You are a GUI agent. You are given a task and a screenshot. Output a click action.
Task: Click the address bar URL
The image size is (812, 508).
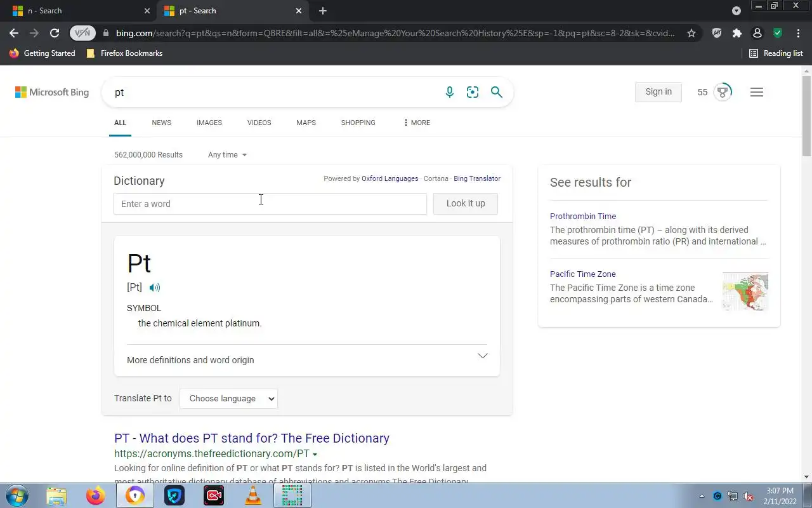tap(395, 33)
